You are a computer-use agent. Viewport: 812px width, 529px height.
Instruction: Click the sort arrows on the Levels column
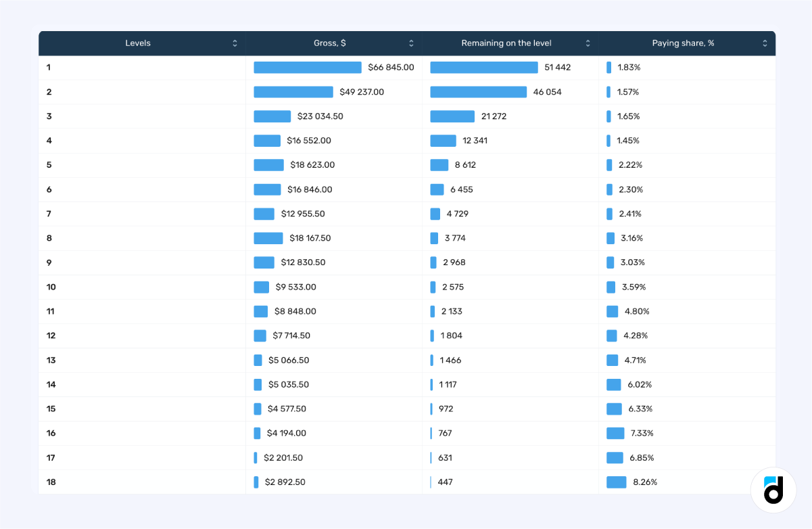pos(235,43)
